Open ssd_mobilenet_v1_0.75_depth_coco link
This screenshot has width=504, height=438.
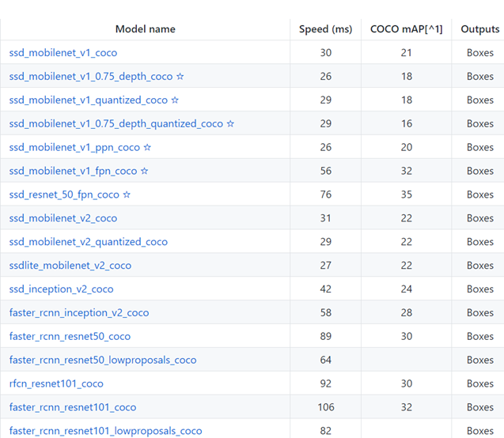tap(91, 77)
